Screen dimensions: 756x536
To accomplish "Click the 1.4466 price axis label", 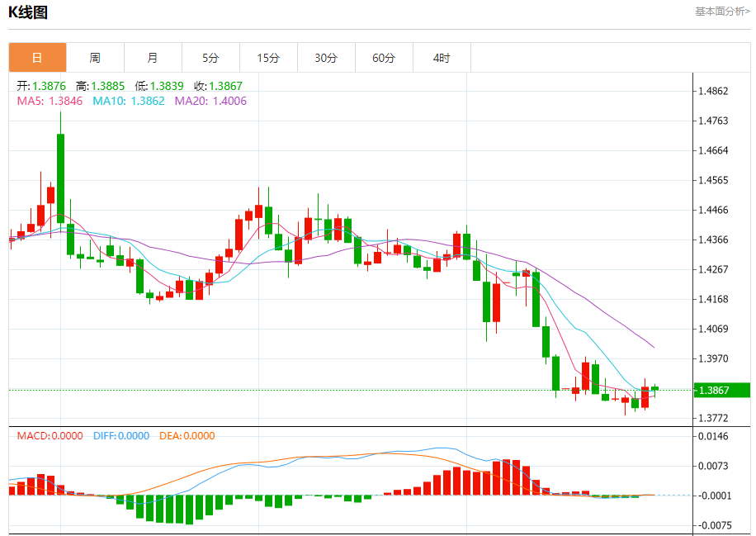I will 714,210.
